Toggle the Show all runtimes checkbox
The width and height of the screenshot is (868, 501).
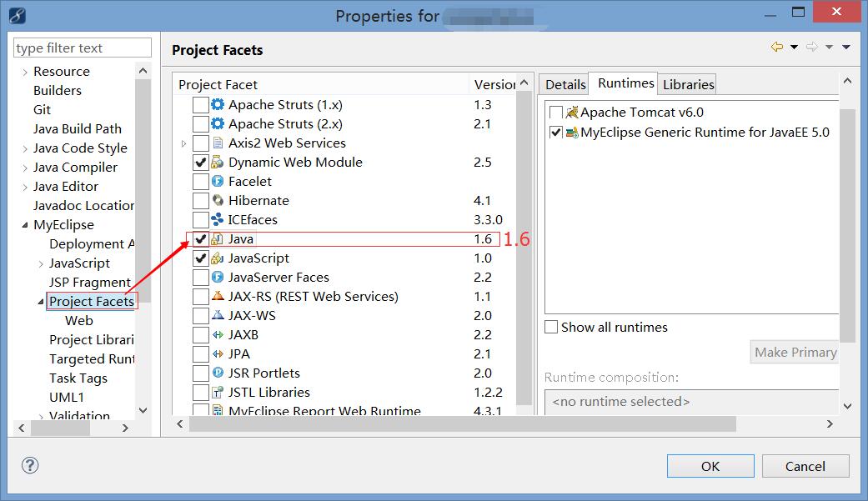point(551,327)
